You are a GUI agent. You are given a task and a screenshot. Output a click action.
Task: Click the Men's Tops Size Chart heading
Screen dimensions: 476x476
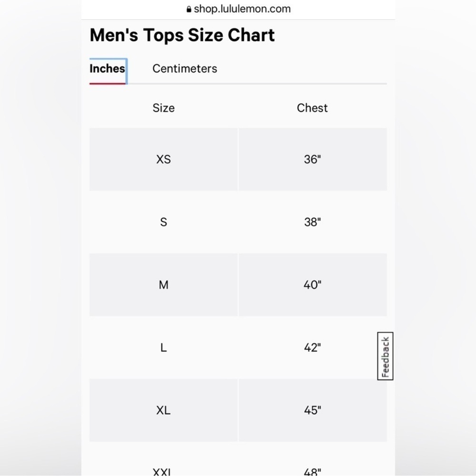182,35
